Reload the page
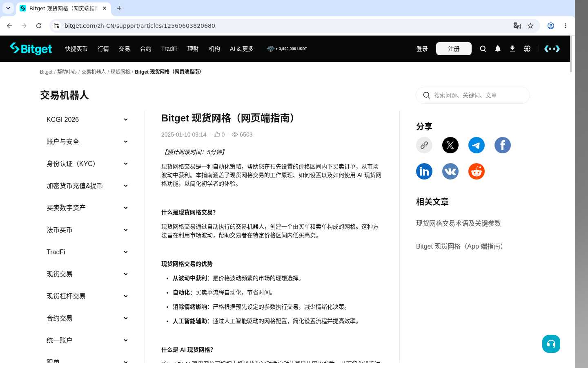Image resolution: width=588 pixels, height=368 pixels. point(39,26)
